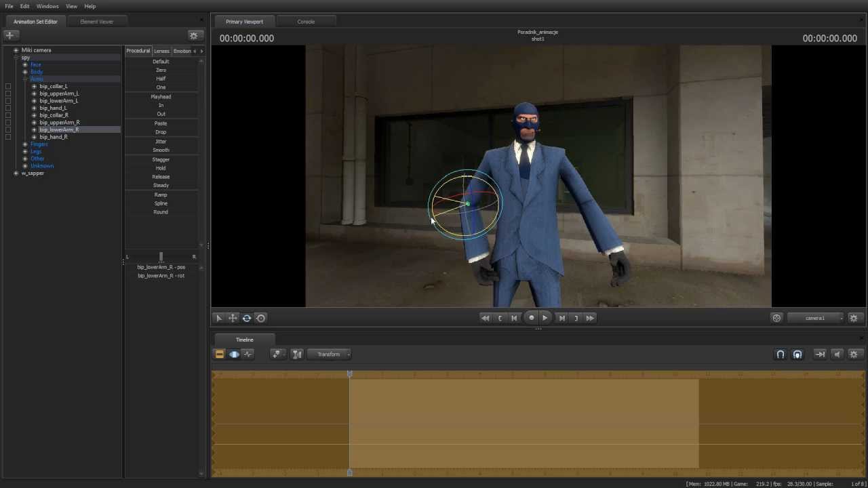Open the Transform dropdown in timeline toolbar
Viewport: 868px width, 488px height.
[329, 354]
